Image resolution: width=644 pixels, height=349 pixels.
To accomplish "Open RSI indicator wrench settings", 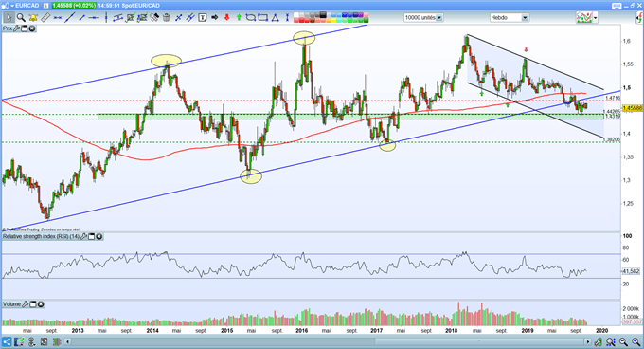I will pos(83,237).
